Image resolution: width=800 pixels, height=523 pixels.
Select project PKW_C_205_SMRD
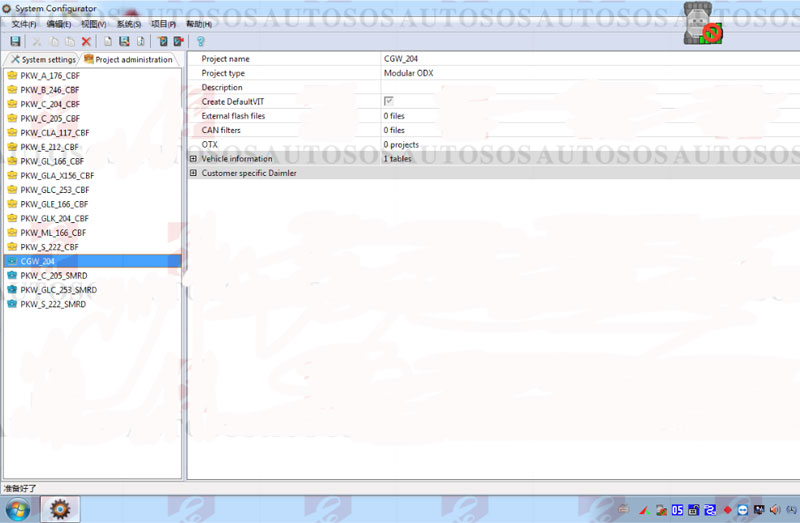point(54,276)
